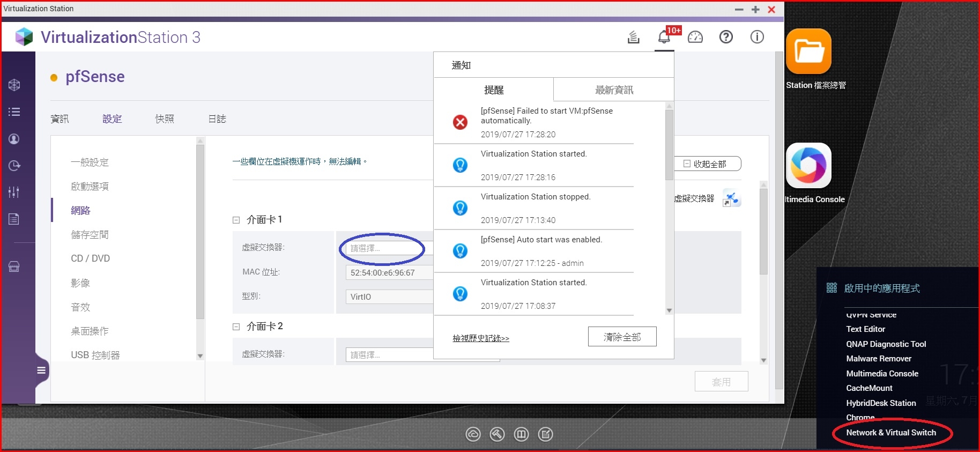The image size is (980, 452).
Task: Select 音效 in settings menu
Action: 80,307
